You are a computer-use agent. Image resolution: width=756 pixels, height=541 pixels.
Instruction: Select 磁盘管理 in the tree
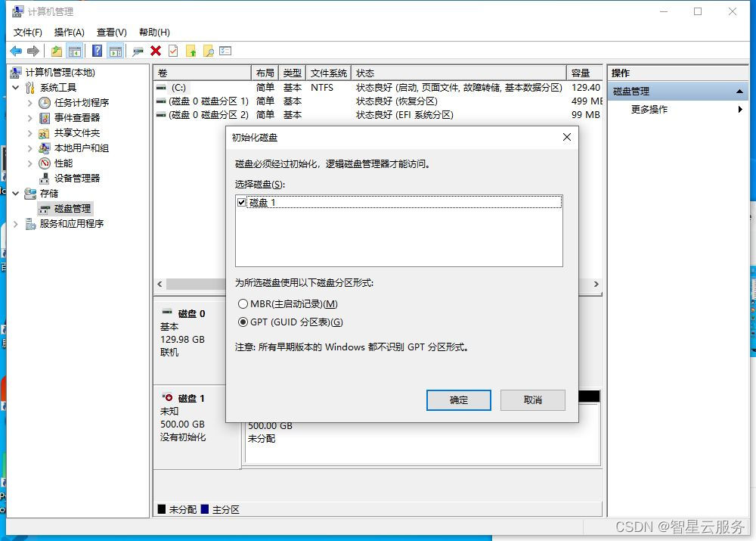[73, 209]
